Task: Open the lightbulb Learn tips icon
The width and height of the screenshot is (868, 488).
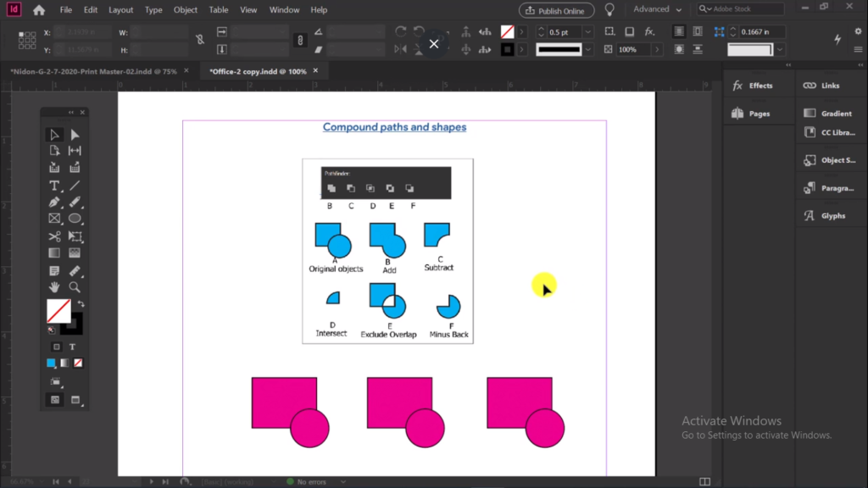Action: [609, 10]
